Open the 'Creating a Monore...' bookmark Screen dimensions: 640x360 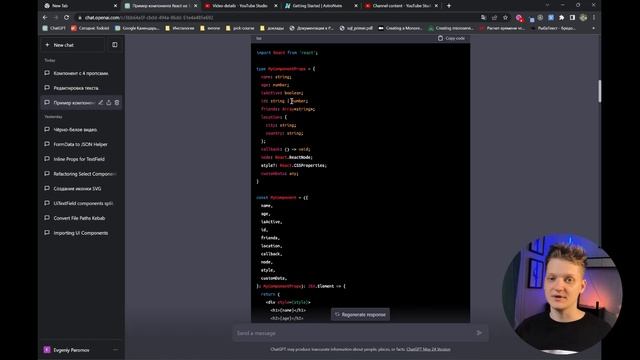(400, 28)
